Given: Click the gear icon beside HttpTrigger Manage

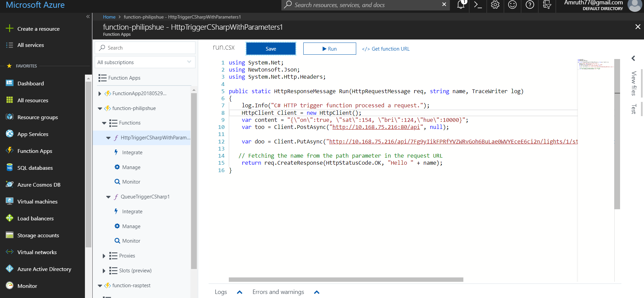Looking at the screenshot, I should point(117,167).
